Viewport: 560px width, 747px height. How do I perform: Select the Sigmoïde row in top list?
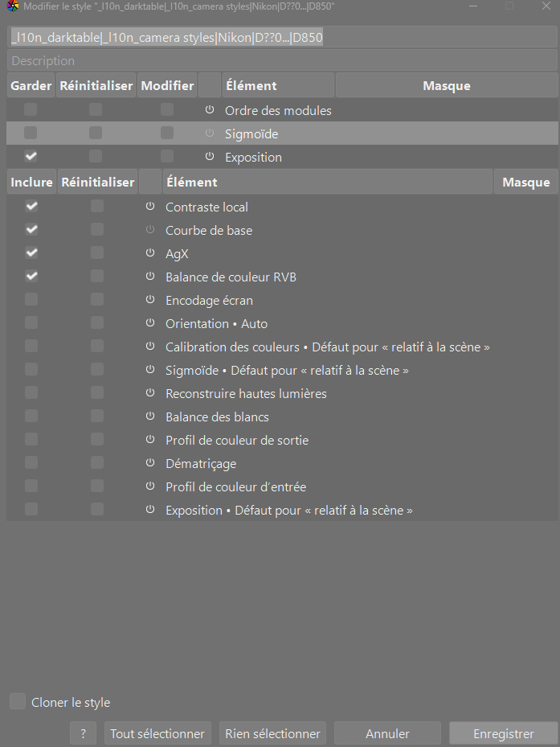pos(282,133)
